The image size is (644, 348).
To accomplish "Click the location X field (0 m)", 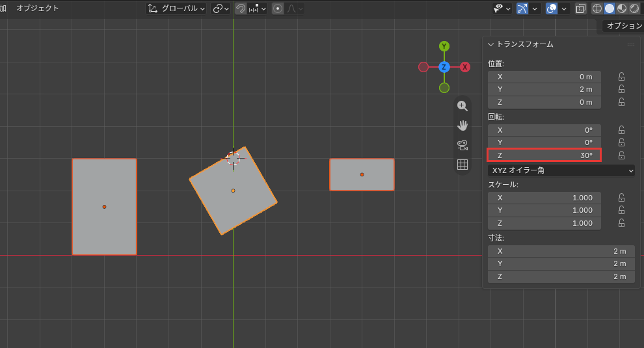I will click(x=544, y=77).
